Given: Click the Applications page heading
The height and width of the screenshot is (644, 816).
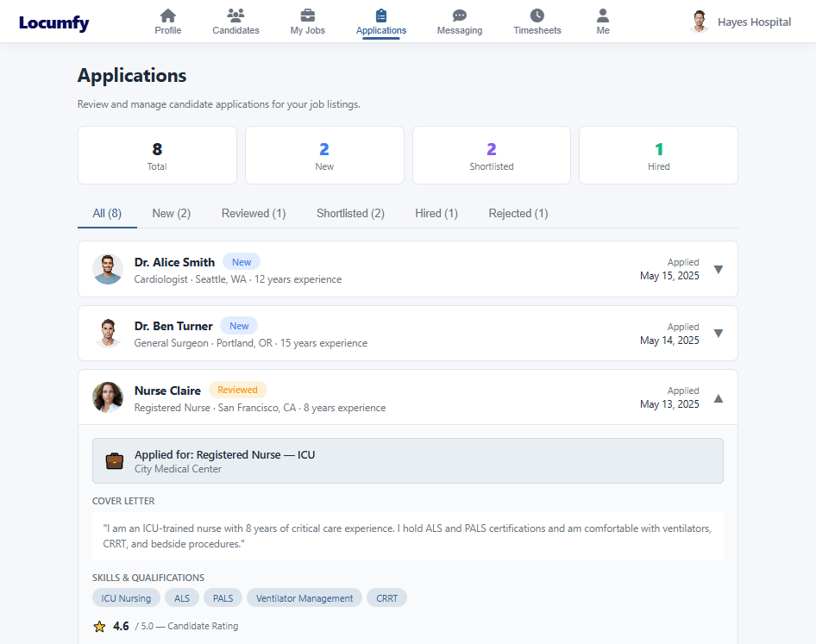Looking at the screenshot, I should tap(132, 75).
